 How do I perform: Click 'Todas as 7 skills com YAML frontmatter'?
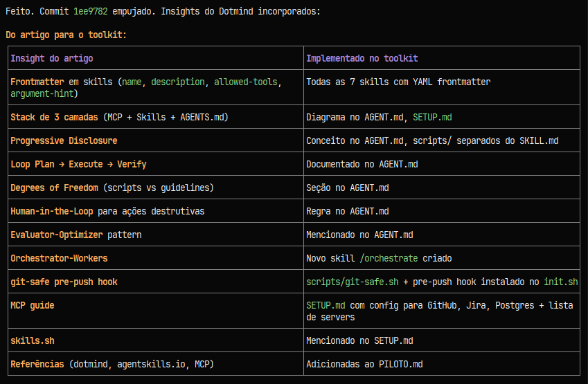(398, 82)
